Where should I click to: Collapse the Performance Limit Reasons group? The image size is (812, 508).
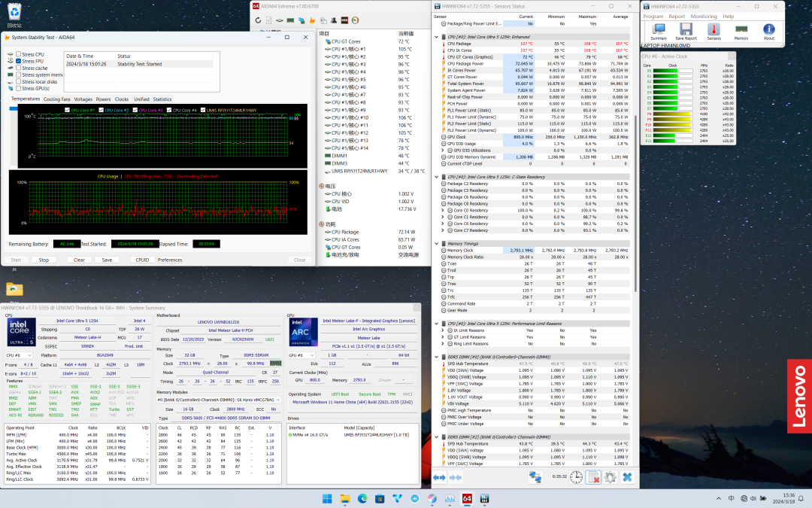[437, 324]
